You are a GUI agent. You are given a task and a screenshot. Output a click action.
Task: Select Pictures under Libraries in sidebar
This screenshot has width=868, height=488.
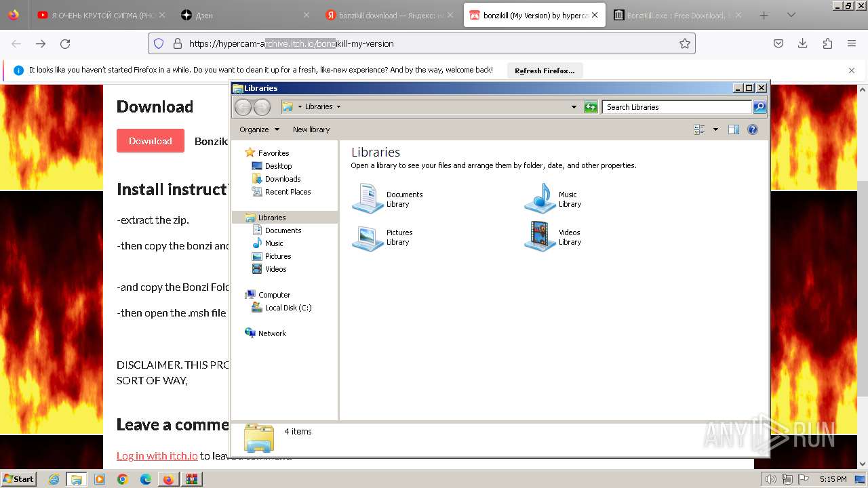(x=278, y=256)
